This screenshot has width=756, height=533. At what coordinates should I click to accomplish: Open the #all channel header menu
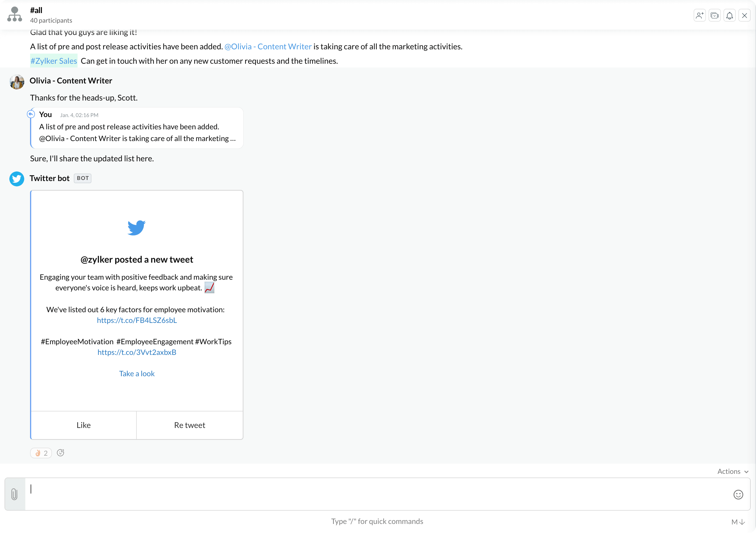(36, 10)
